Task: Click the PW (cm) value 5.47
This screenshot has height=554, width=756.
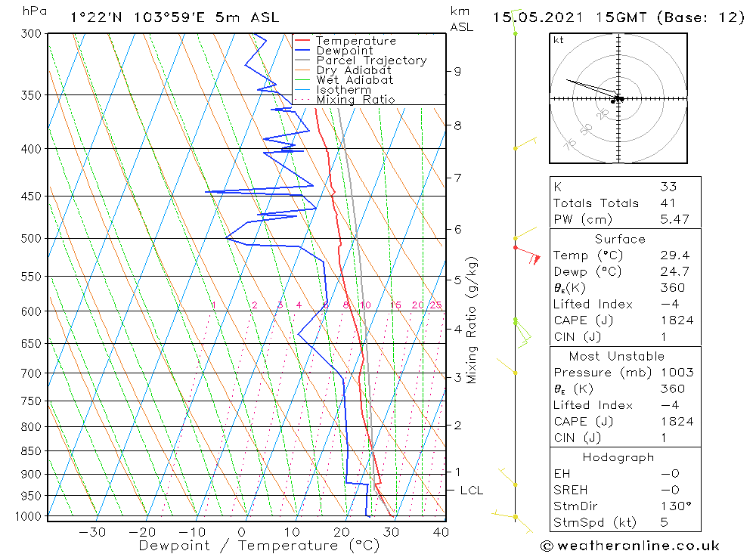Action: point(675,219)
